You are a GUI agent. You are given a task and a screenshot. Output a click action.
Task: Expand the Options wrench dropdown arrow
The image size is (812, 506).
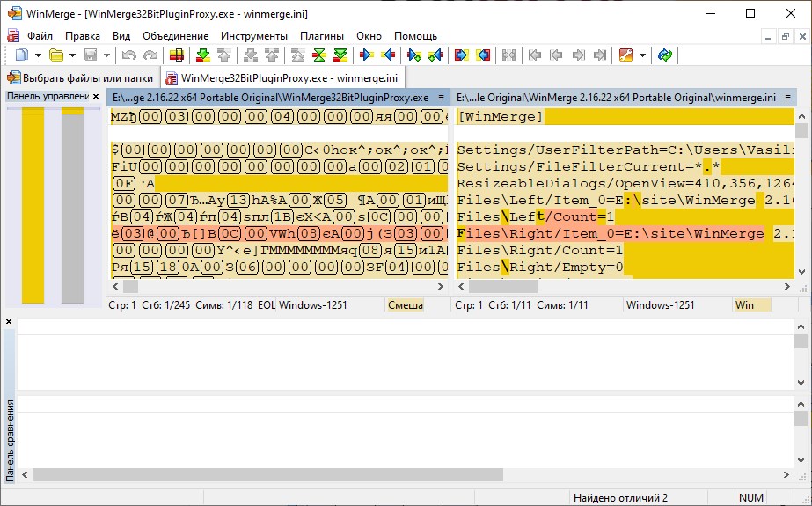tap(642, 55)
